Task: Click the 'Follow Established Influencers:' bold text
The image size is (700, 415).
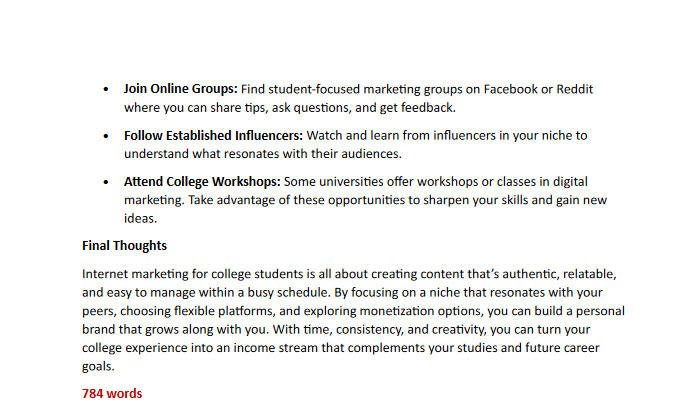Action: [213, 135]
